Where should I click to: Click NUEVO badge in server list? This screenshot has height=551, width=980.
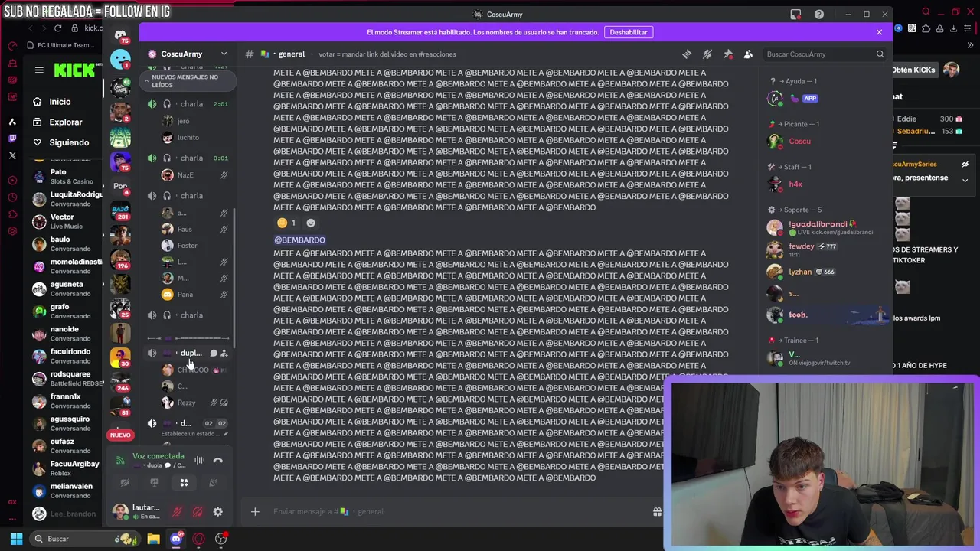coord(120,435)
